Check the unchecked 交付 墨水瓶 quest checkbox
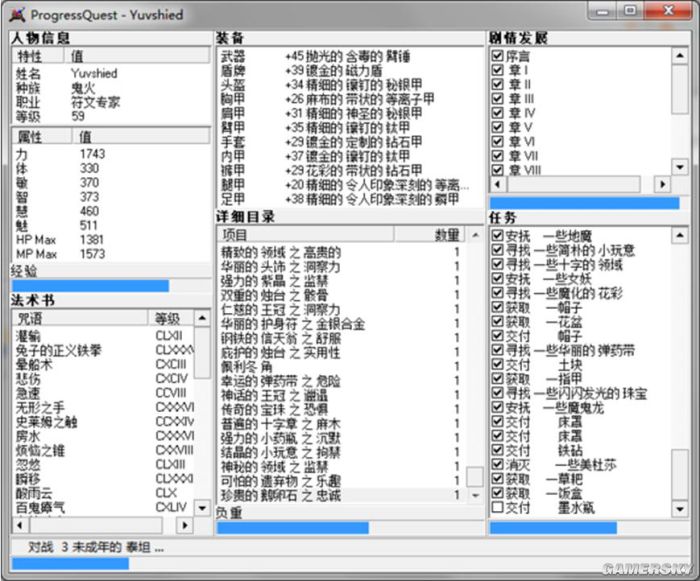700x581 pixels. [x=497, y=507]
